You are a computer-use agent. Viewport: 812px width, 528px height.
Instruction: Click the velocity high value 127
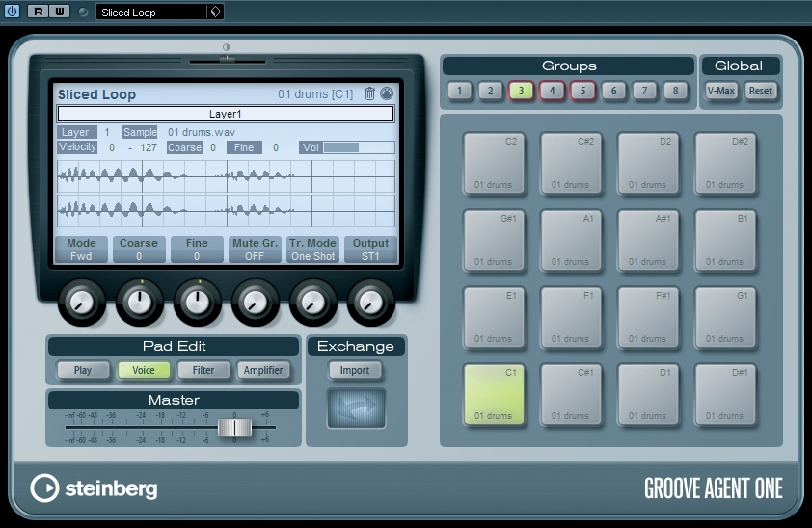coord(149,148)
